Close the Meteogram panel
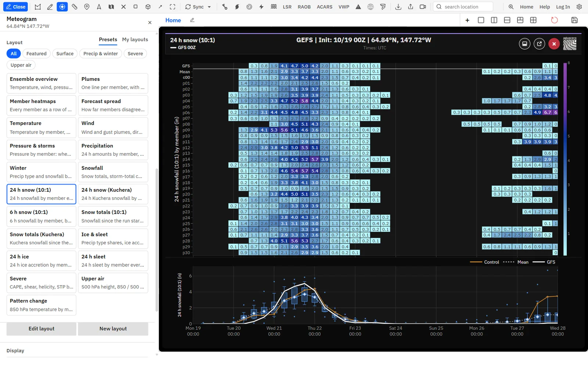The width and height of the screenshot is (588, 368). [150, 23]
